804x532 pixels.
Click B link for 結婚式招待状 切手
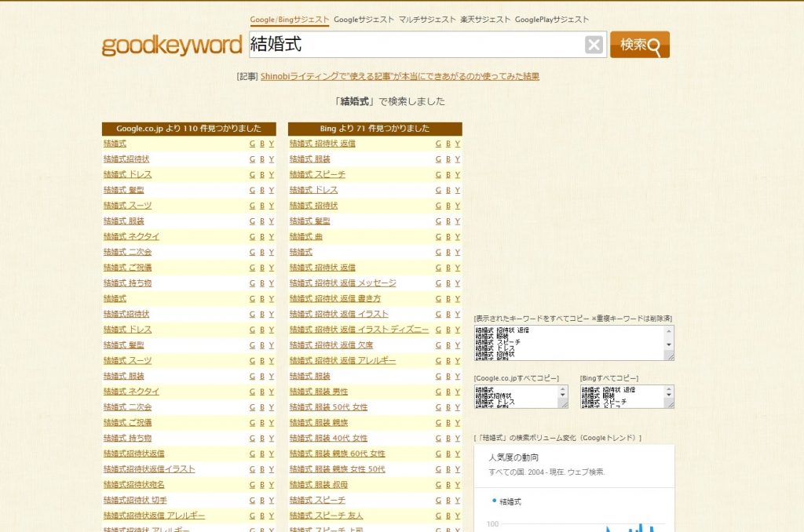tap(262, 501)
